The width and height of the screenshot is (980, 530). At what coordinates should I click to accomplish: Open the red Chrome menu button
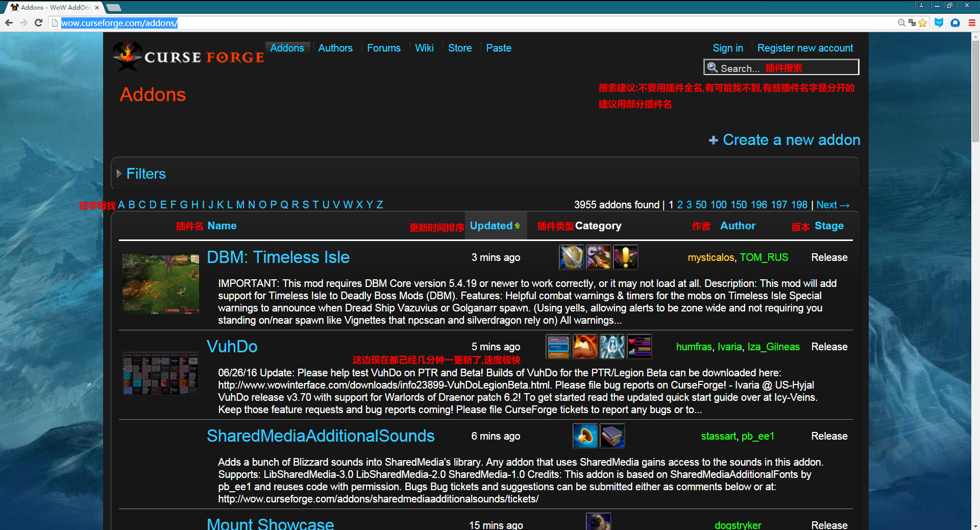click(972, 22)
